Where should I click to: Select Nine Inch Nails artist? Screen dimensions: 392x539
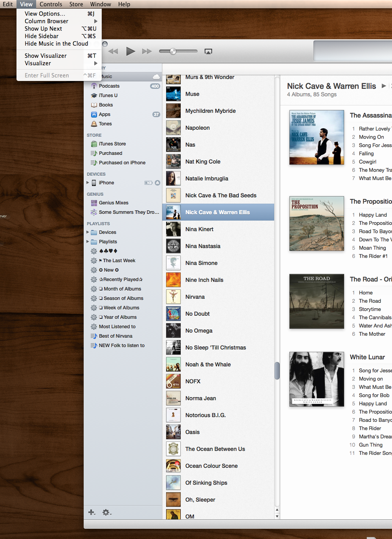218,280
